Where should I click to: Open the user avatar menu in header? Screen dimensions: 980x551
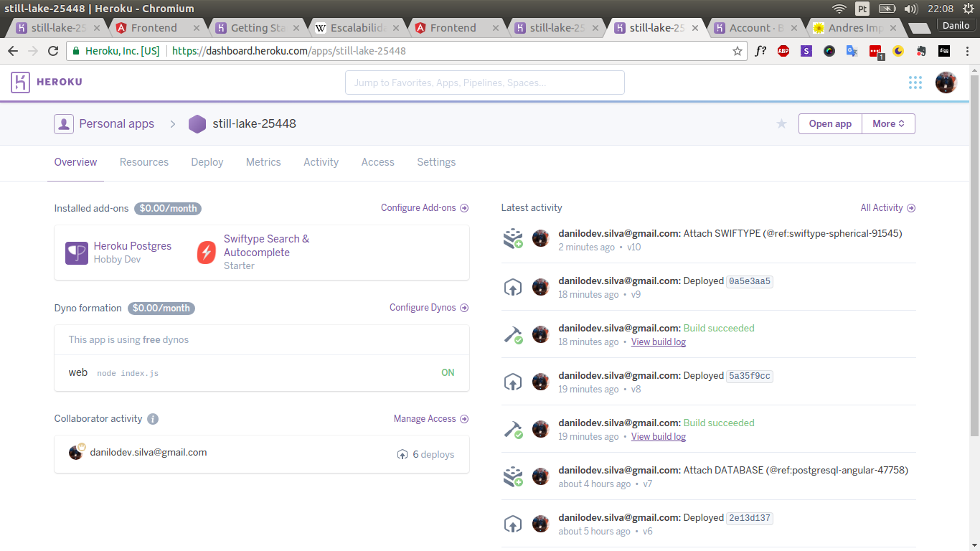[946, 83]
